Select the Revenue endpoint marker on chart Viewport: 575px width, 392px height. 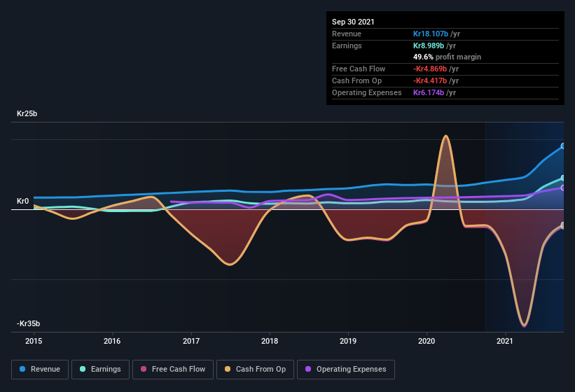562,146
